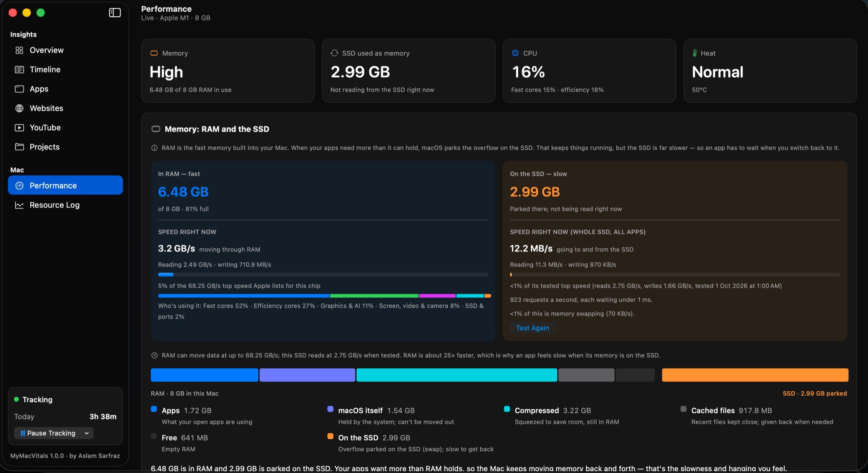Click the orange '2.99 GB' SSD value
This screenshot has width=868, height=473.
pos(535,192)
